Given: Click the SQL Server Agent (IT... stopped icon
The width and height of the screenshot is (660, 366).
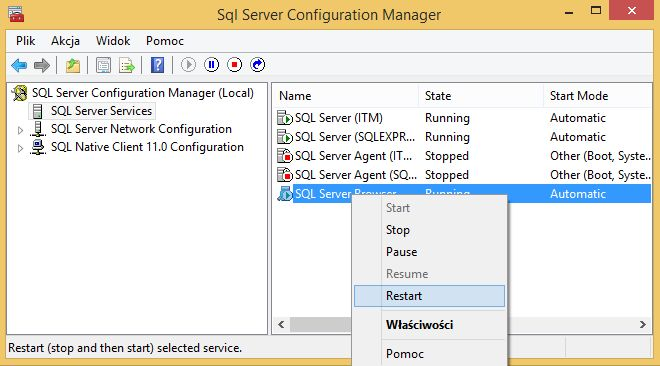Looking at the screenshot, I should click(x=285, y=156).
